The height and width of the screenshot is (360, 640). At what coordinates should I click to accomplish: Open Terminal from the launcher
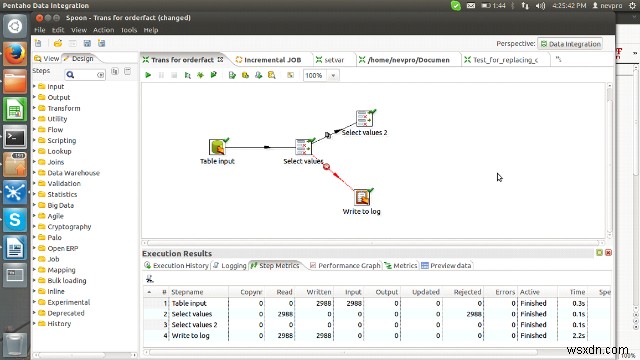point(15,138)
